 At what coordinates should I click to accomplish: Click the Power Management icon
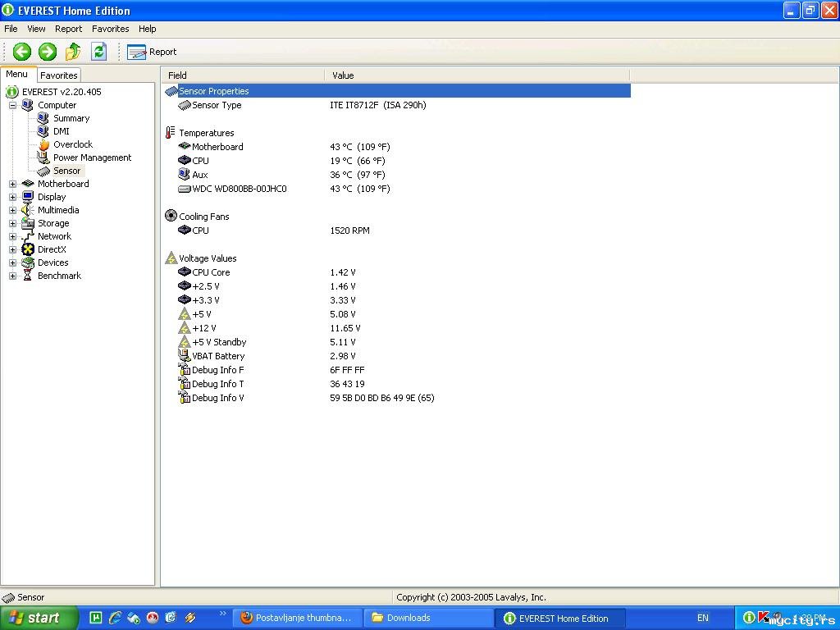tap(43, 157)
